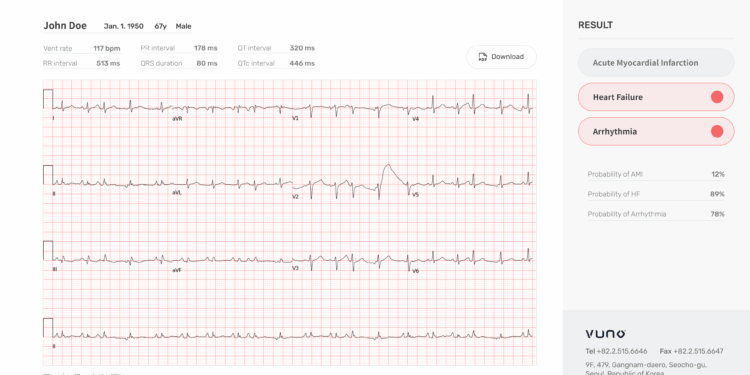Screen dimensions: 750x375
Task: Click the PR interval value 178 ms
Action: 206,48
